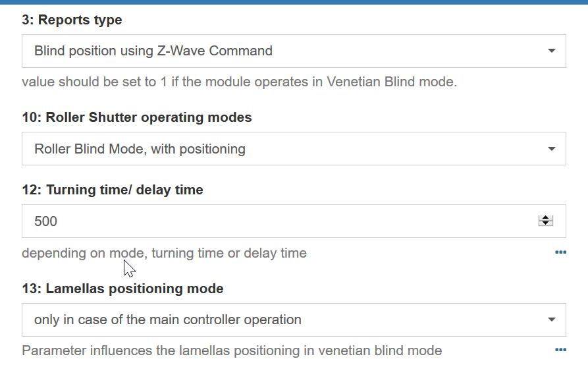This screenshot has height=365, width=588.
Task: Click the Reports type dropdown arrow
Action: [552, 51]
